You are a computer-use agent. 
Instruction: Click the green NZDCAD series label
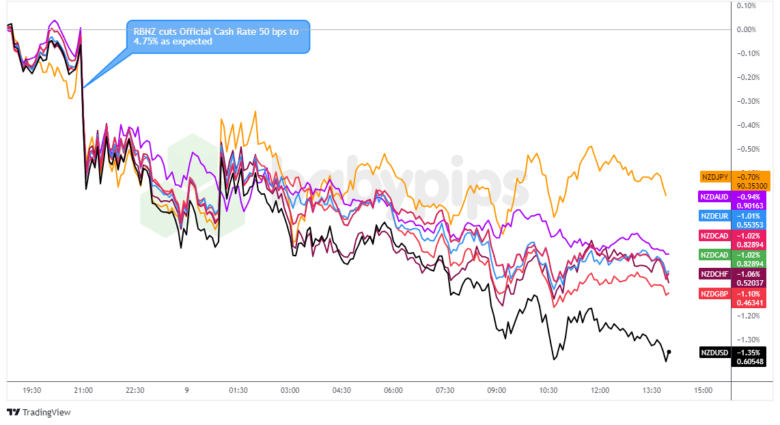(715, 254)
